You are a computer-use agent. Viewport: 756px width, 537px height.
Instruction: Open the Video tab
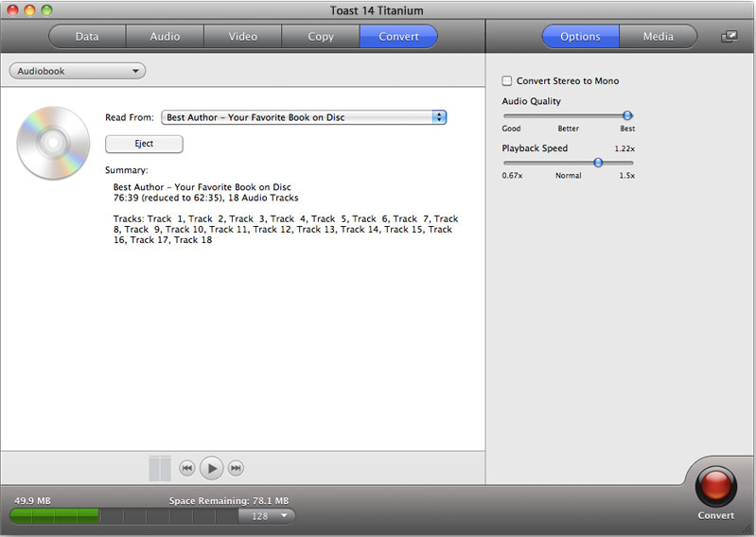(x=242, y=37)
